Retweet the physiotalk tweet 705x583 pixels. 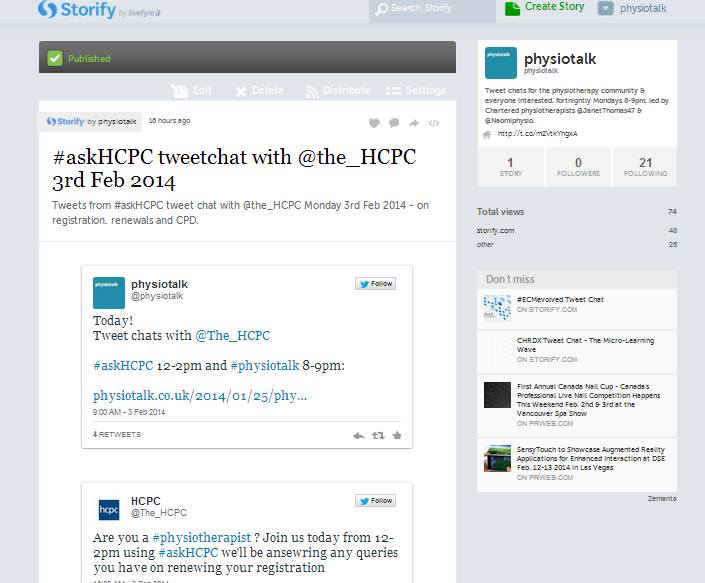tap(378, 435)
